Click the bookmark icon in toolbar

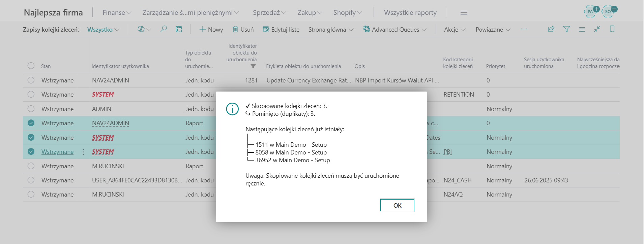click(x=612, y=29)
